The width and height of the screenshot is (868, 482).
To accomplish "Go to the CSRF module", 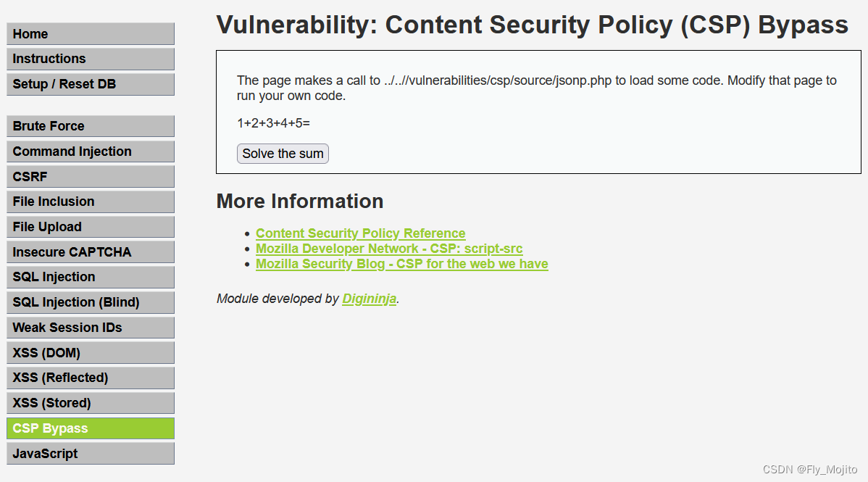I will [x=90, y=176].
